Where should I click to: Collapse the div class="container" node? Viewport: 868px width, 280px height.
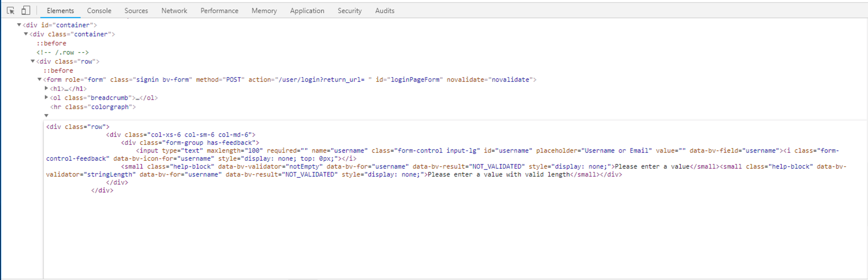tap(26, 34)
